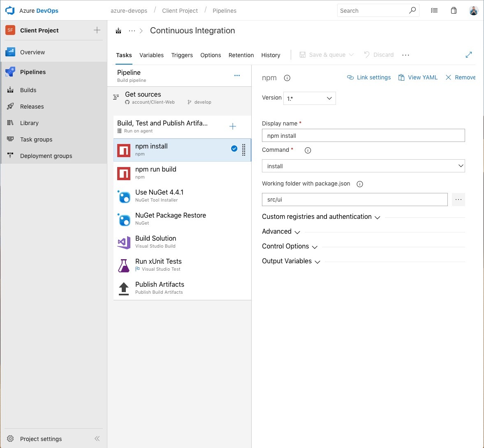The width and height of the screenshot is (484, 448).
Task: Click the Project settings gear icon
Action: point(10,439)
